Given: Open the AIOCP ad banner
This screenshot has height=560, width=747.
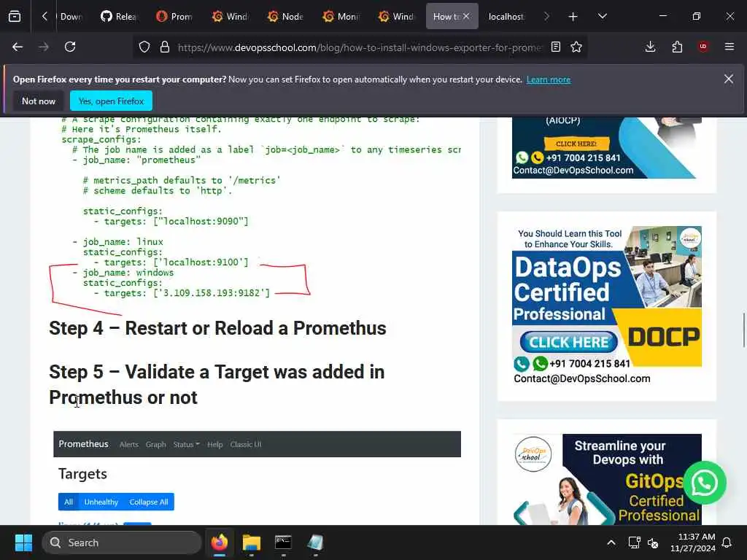Looking at the screenshot, I should click(x=603, y=147).
